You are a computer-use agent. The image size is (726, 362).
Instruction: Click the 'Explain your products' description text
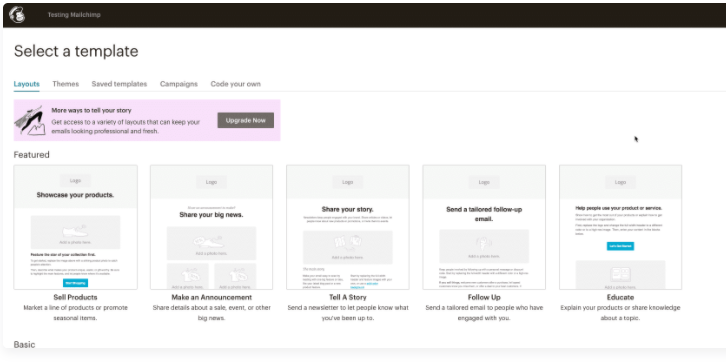[x=620, y=313]
